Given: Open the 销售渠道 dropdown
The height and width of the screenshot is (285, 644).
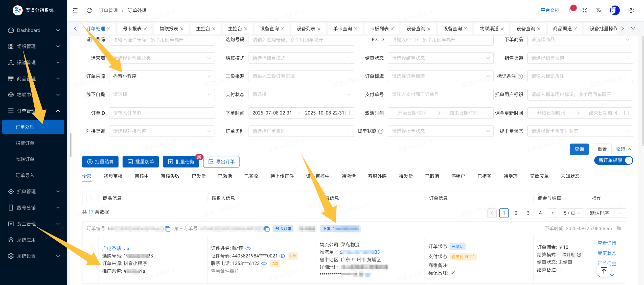Looking at the screenshot, I should pos(580,58).
